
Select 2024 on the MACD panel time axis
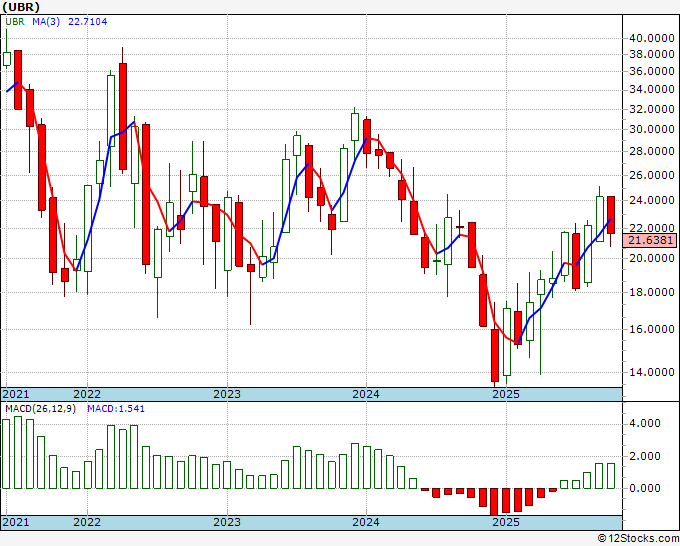pyautogui.click(x=366, y=522)
